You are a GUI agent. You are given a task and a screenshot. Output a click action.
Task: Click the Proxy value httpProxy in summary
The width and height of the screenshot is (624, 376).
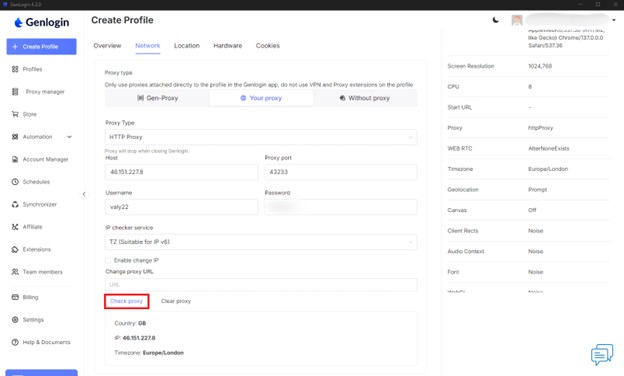(x=540, y=128)
